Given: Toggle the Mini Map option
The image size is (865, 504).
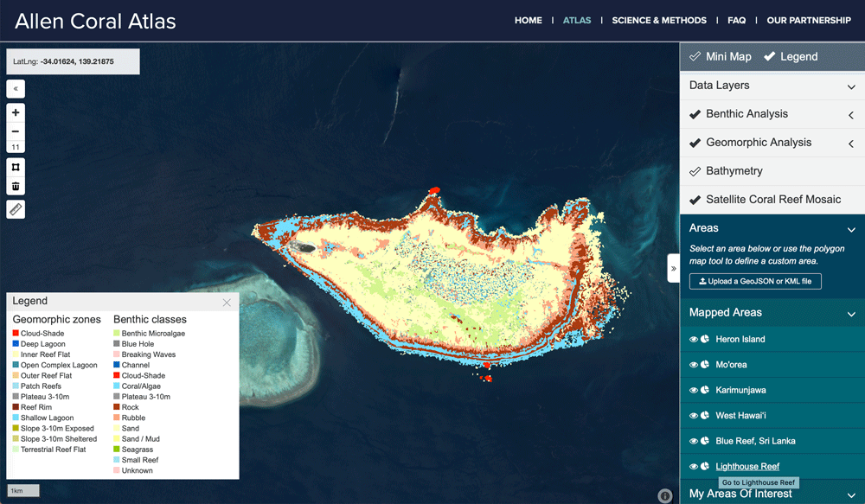Looking at the screenshot, I should click(x=720, y=56).
